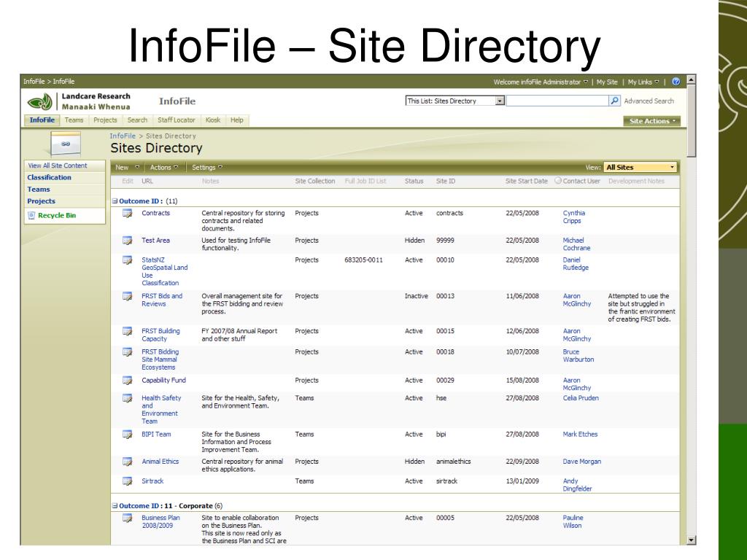Click the Sites Directory links list icon
The width and height of the screenshot is (747, 560).
66,144
